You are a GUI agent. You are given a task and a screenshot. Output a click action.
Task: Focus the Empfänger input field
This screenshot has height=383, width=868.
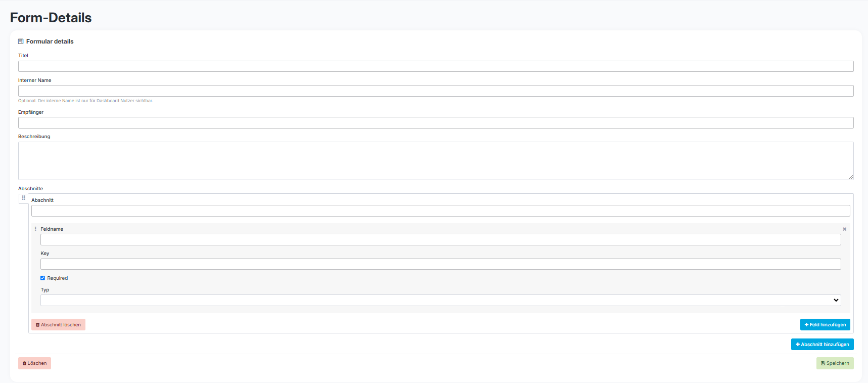[436, 122]
